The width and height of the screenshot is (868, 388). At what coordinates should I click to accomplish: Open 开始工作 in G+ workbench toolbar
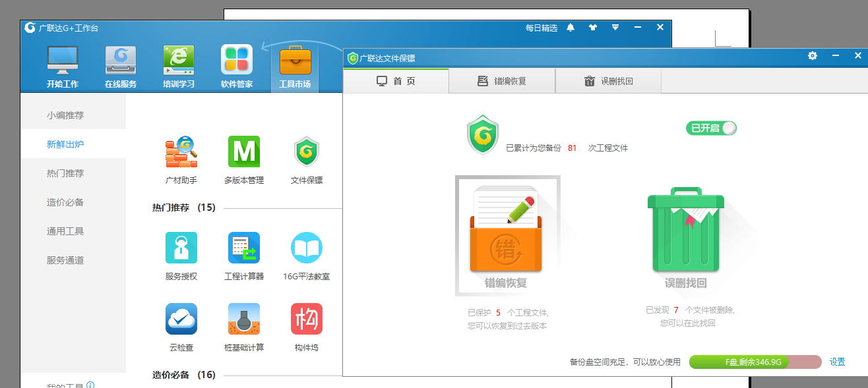(63, 67)
